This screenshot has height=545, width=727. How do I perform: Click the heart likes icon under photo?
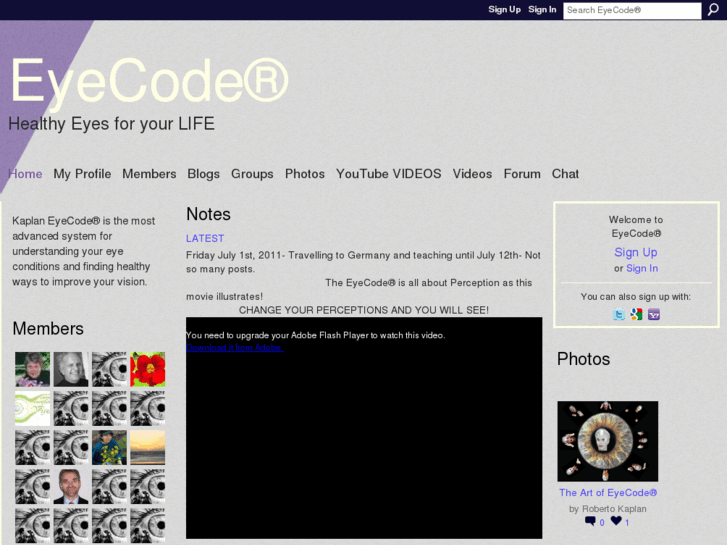616,521
